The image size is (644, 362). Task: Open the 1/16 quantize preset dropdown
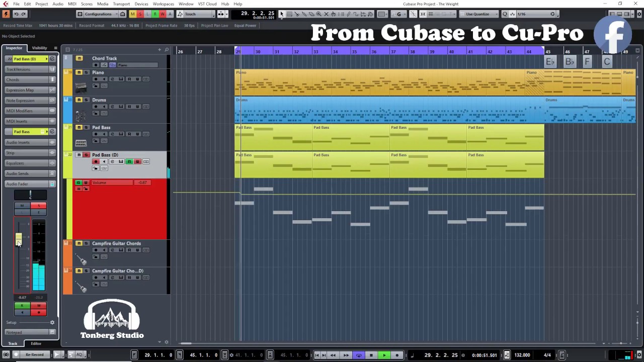535,14
